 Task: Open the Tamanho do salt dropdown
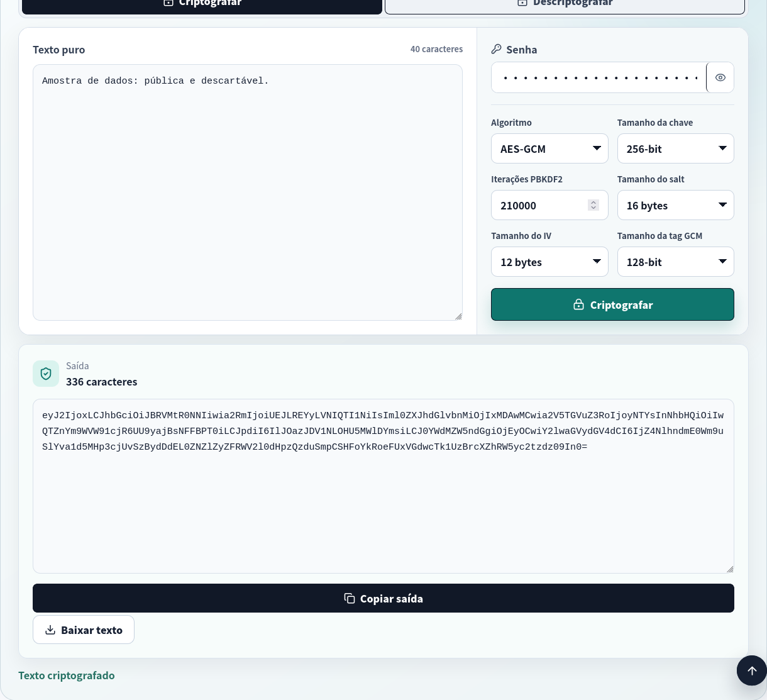click(675, 205)
